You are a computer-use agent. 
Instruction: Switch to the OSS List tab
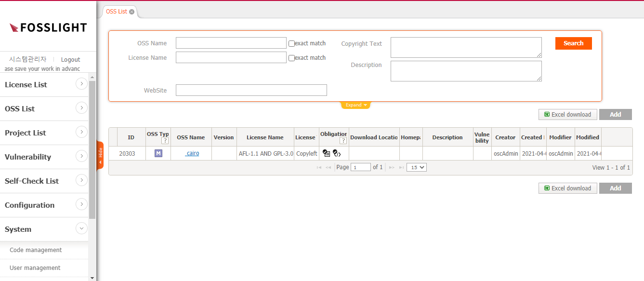pyautogui.click(x=117, y=12)
